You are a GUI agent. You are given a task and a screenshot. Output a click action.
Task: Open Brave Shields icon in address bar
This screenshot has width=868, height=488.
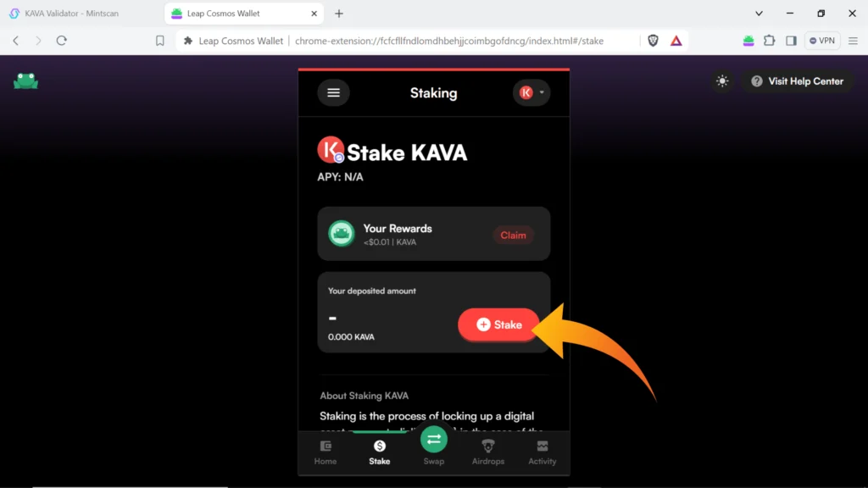(x=654, y=41)
